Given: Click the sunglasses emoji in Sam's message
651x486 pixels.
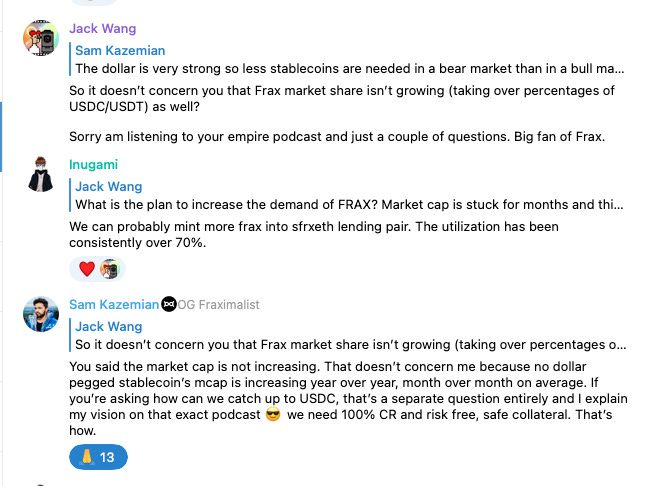Looking at the screenshot, I should (273, 414).
